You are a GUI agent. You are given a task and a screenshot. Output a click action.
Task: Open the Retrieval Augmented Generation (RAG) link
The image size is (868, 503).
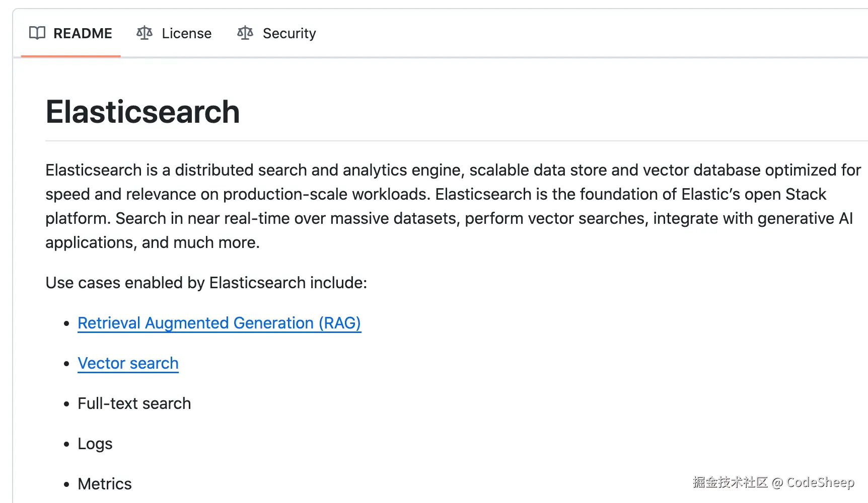(x=219, y=323)
